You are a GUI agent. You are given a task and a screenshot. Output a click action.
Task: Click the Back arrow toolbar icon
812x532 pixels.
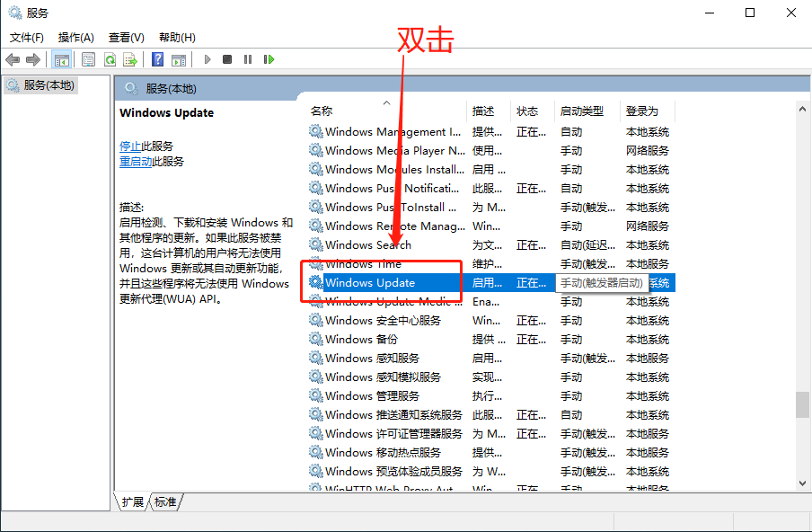(13, 59)
